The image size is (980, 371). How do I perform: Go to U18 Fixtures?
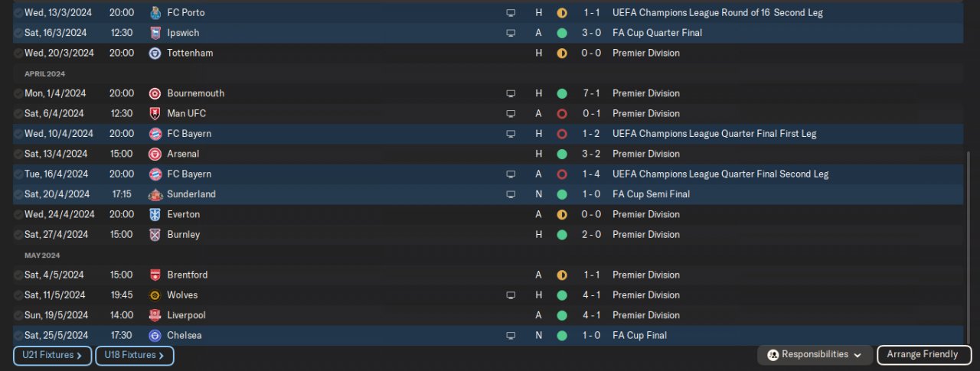pos(134,355)
